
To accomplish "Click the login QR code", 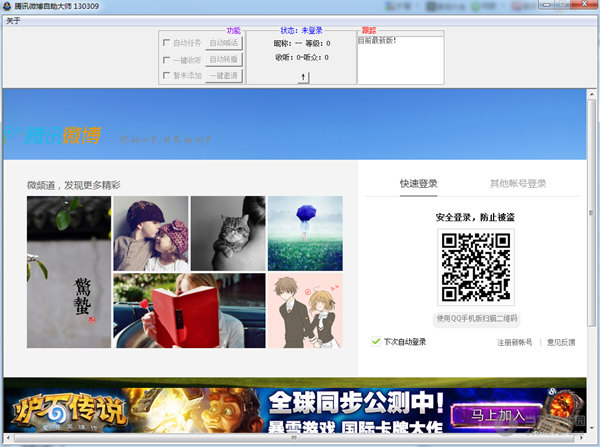I will click(476, 267).
